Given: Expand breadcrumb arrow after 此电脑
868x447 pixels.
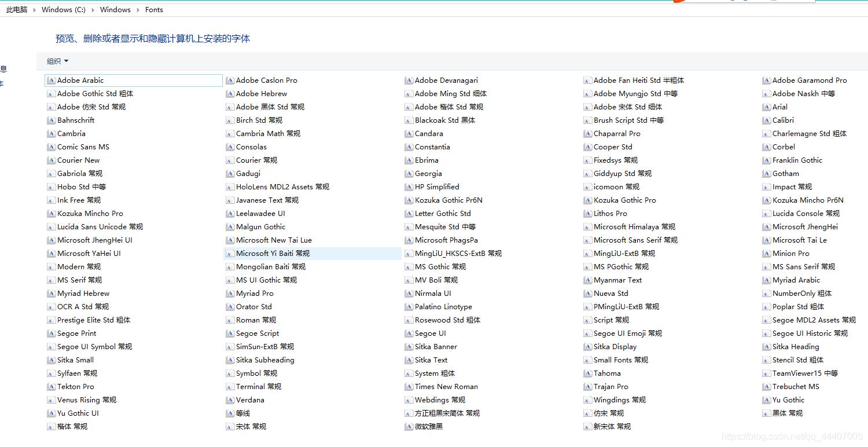Looking at the screenshot, I should 35,10.
